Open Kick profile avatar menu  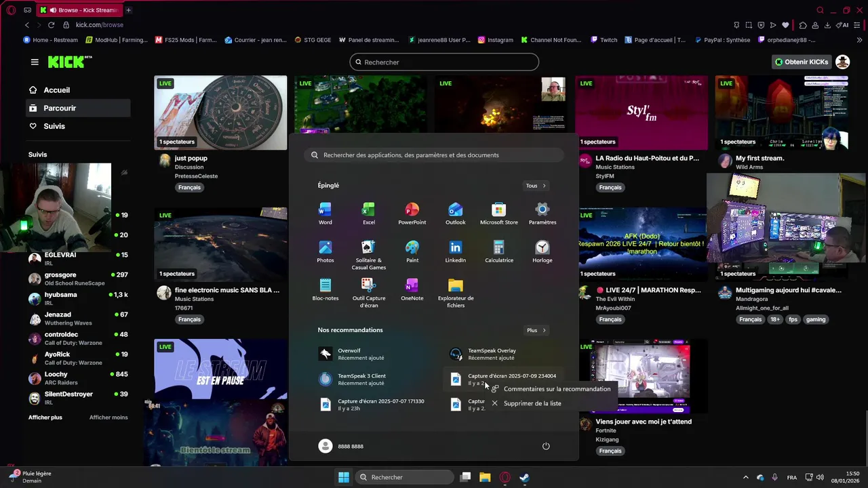point(843,62)
